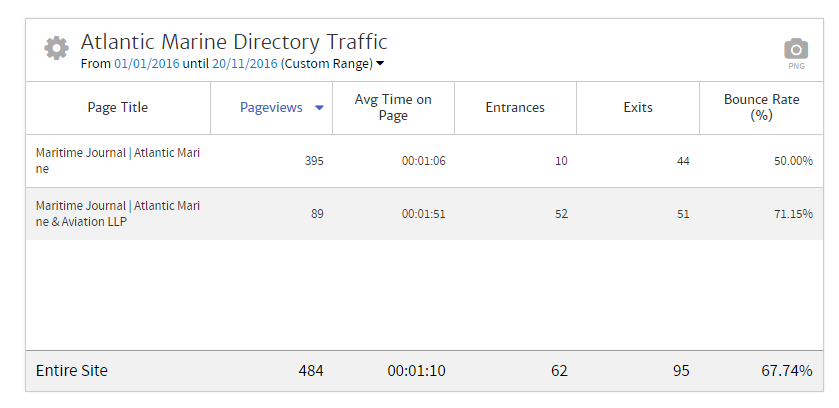The height and width of the screenshot is (408, 839).
Task: Sort by Entrances column header
Action: point(515,107)
